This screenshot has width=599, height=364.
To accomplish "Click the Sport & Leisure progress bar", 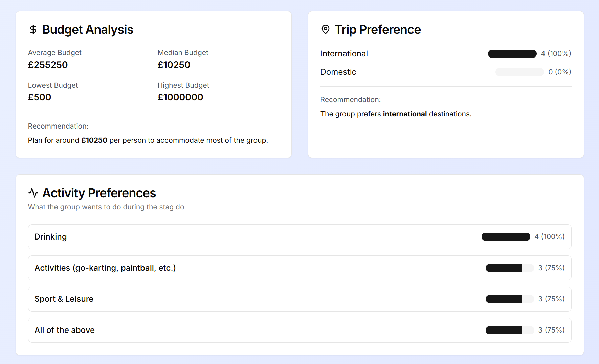I will click(510, 299).
